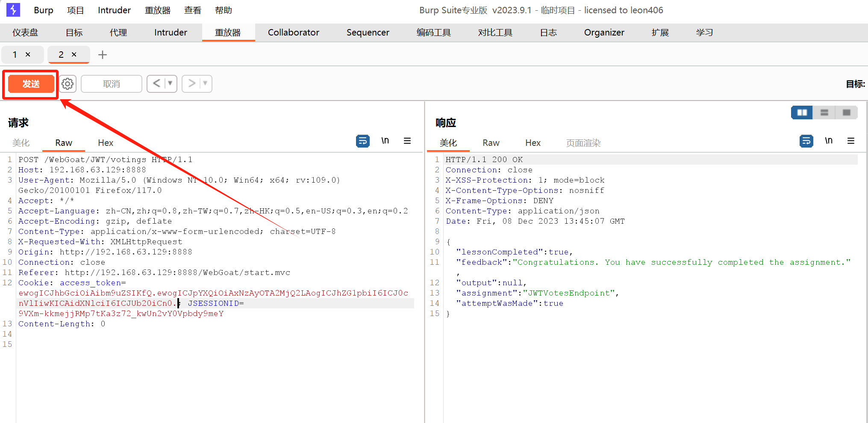868x423 pixels.
Task: Click the 目标: target label
Action: [x=856, y=84]
